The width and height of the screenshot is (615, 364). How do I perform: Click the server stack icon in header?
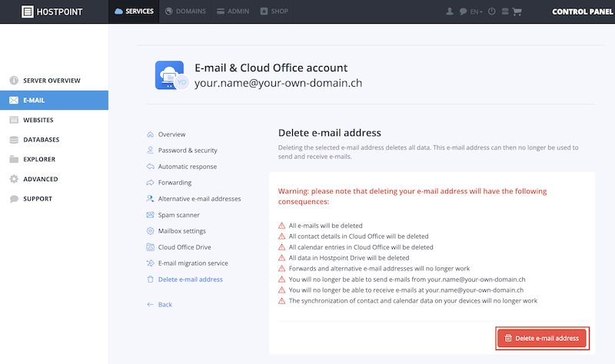pos(505,12)
